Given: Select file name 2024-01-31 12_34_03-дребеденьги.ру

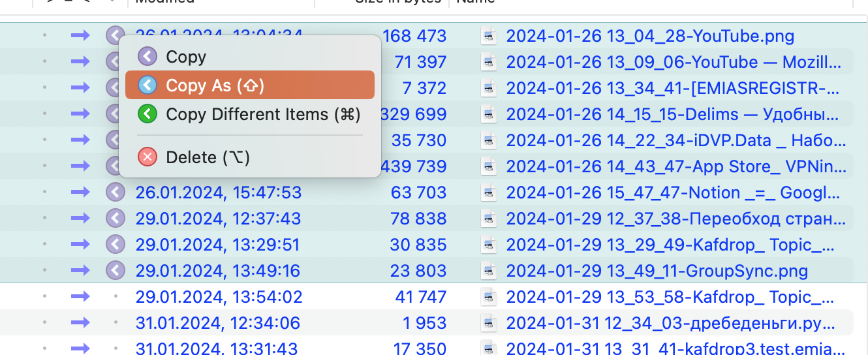Looking at the screenshot, I should 670,323.
